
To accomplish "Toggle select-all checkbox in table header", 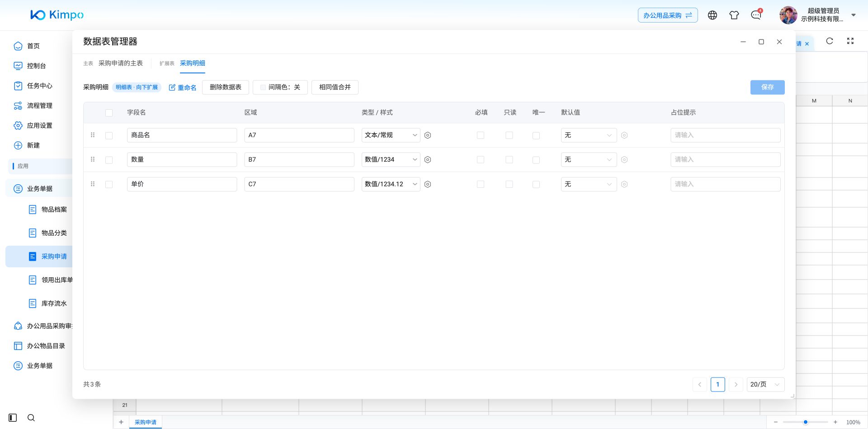I will pyautogui.click(x=109, y=113).
